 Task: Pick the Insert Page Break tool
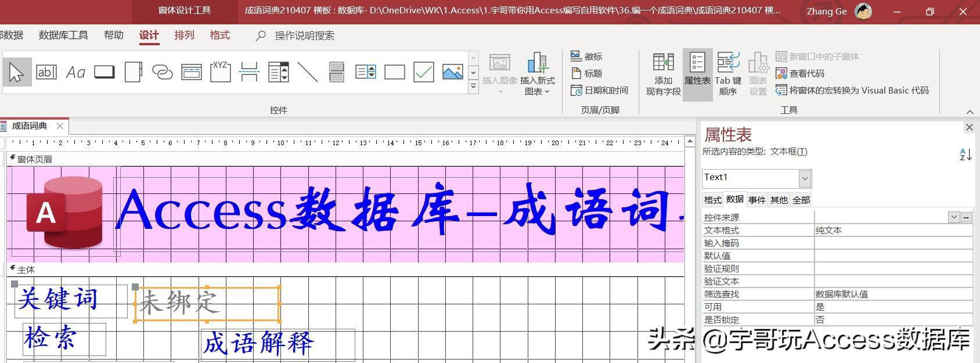point(249,73)
